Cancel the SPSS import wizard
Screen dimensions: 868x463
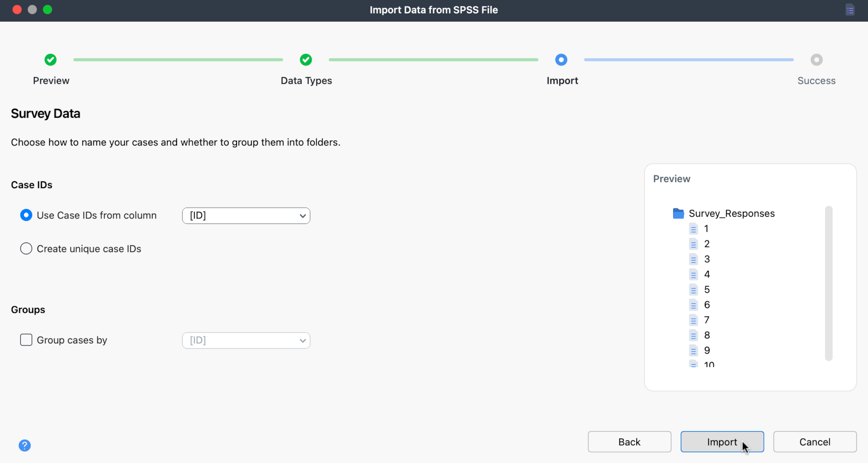815,442
